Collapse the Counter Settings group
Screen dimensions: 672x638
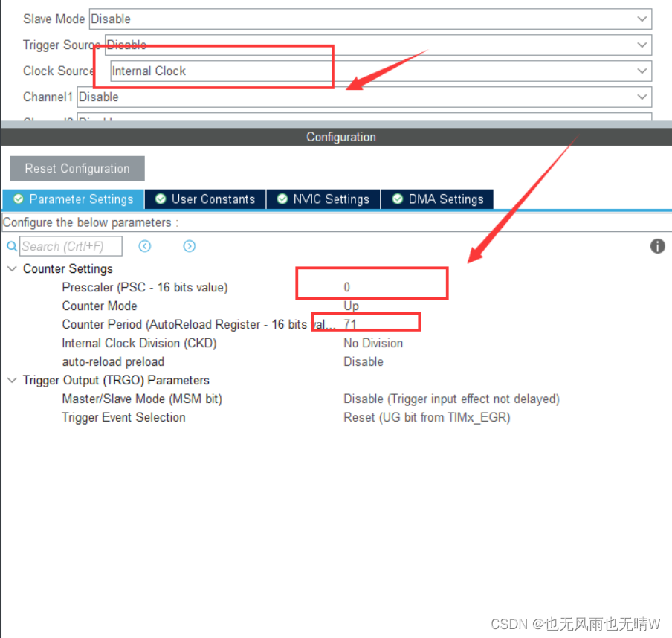pos(13,269)
